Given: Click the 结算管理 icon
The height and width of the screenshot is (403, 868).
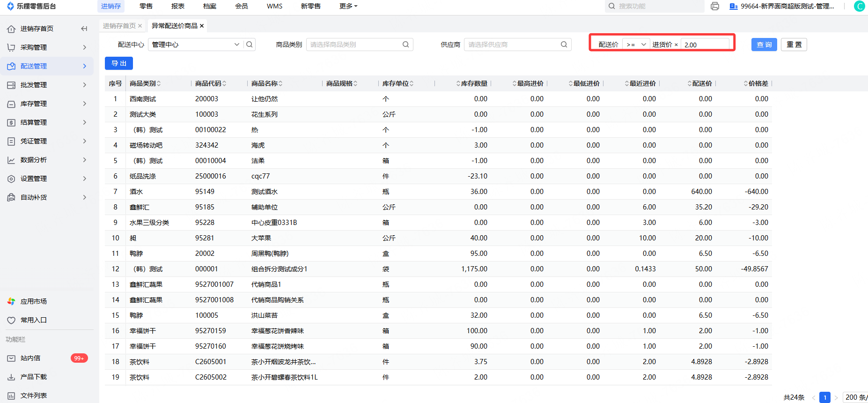Looking at the screenshot, I should click(11, 122).
